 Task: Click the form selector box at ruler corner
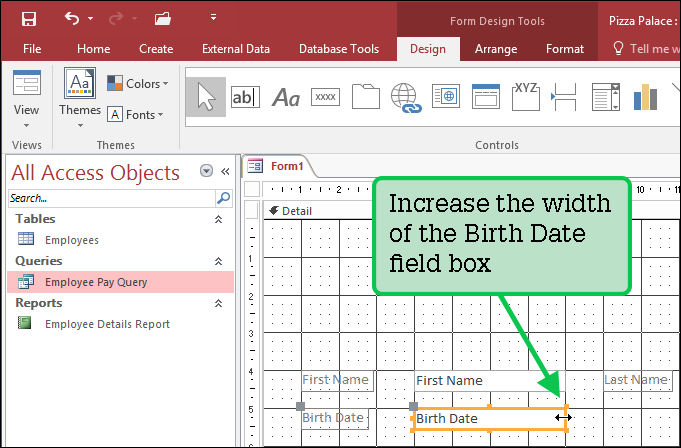pyautogui.click(x=252, y=189)
